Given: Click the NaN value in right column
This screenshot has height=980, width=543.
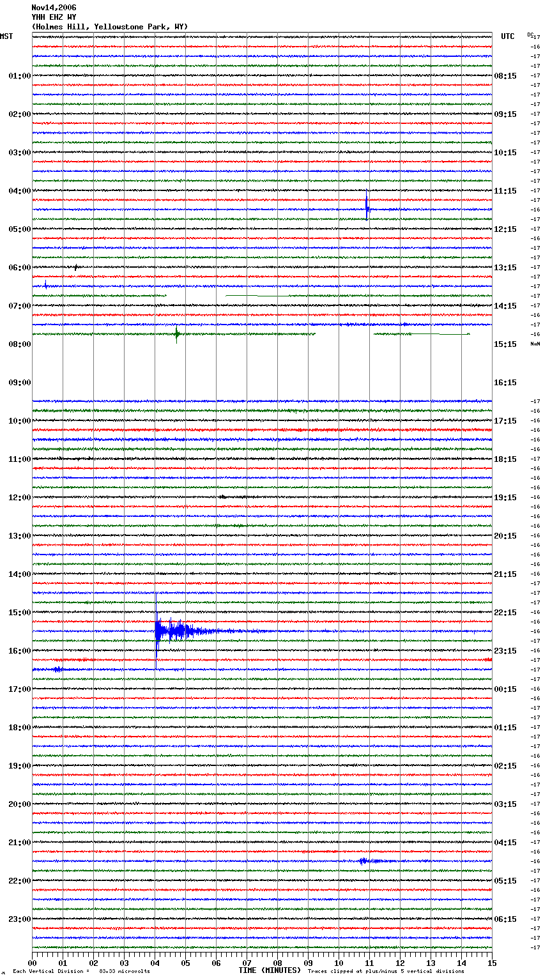Looking at the screenshot, I should pos(535,344).
